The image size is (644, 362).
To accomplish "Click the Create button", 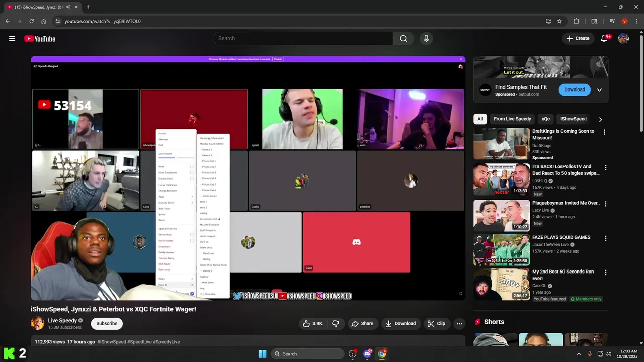I will (x=578, y=39).
